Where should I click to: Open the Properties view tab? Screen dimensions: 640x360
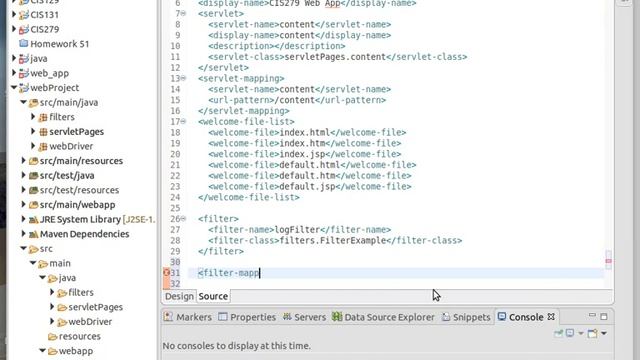tap(247, 317)
